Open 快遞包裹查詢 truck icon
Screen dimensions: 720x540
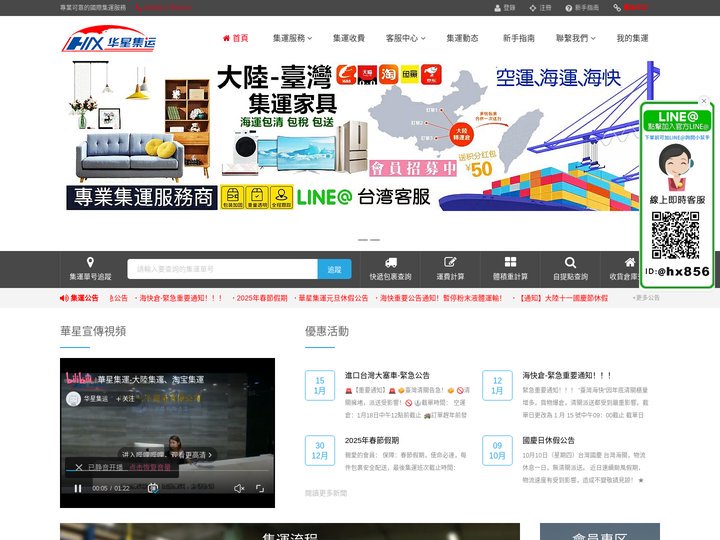(391, 262)
